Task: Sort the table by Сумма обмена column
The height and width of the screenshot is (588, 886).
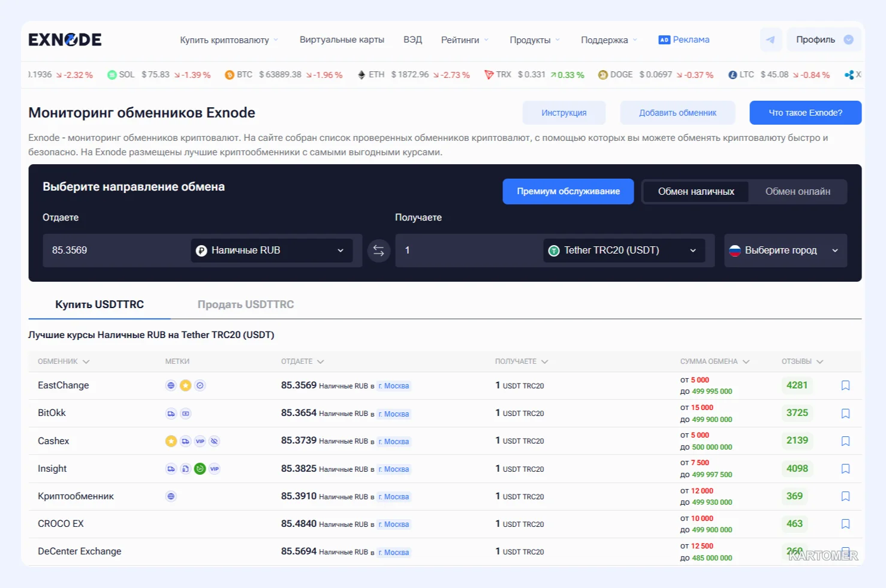Action: [715, 361]
